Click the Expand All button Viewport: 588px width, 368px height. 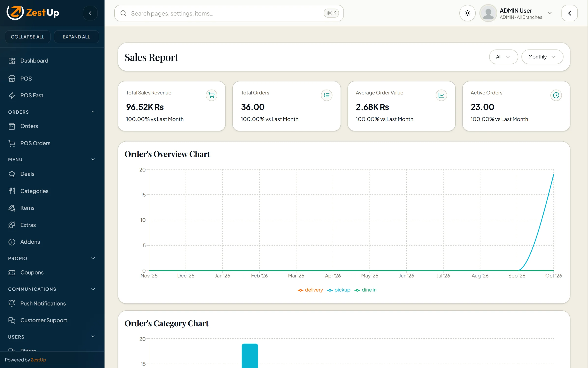click(76, 37)
